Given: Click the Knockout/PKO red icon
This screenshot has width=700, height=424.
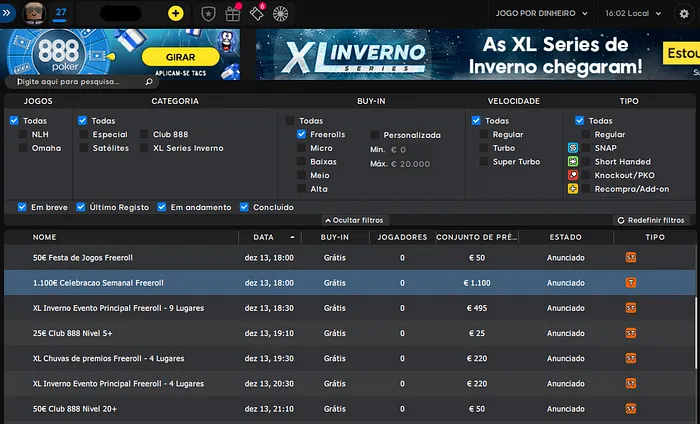Looking at the screenshot, I should click(573, 175).
